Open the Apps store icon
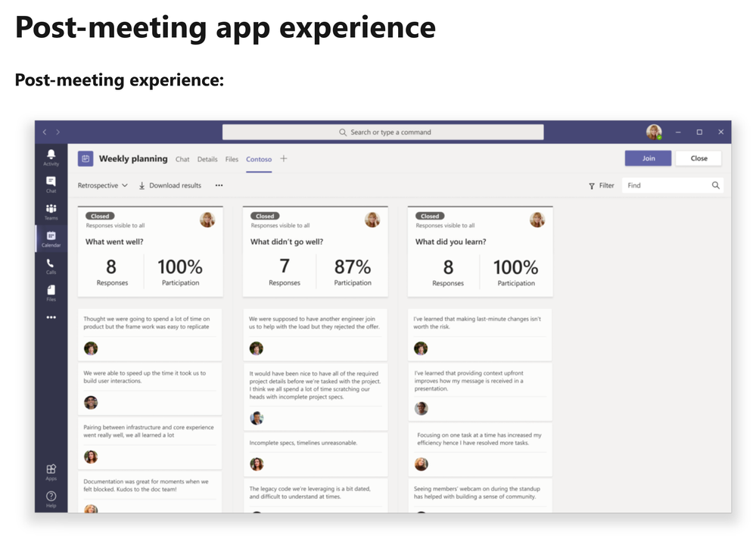This screenshot has width=756, height=542. click(x=51, y=472)
